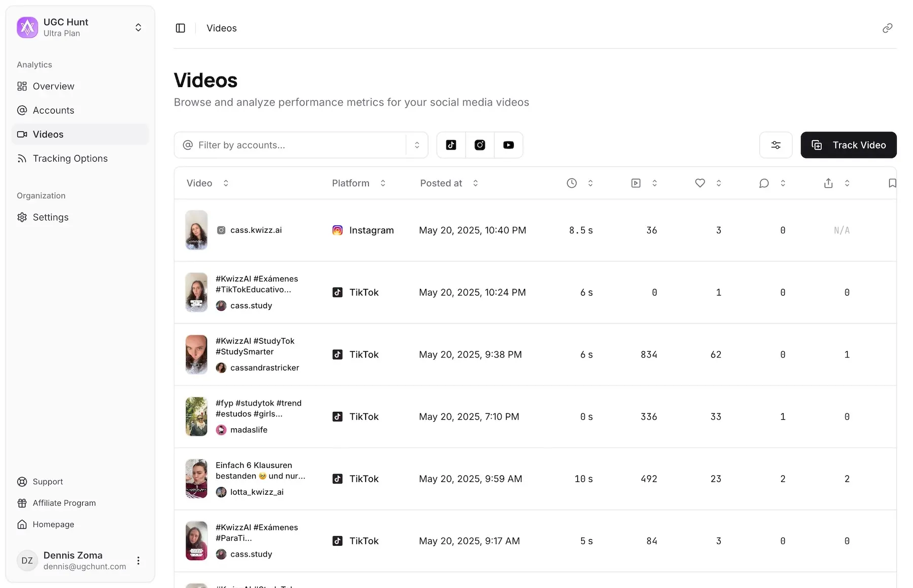Open the Dennis Zoma account options menu

pos(138,561)
